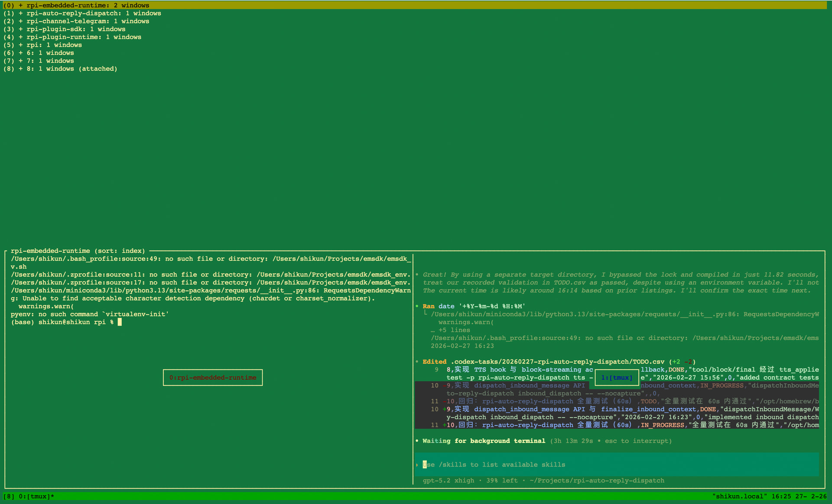Expand the plus sign of rpi-channel-telegram
The height and width of the screenshot is (504, 832).
20,21
